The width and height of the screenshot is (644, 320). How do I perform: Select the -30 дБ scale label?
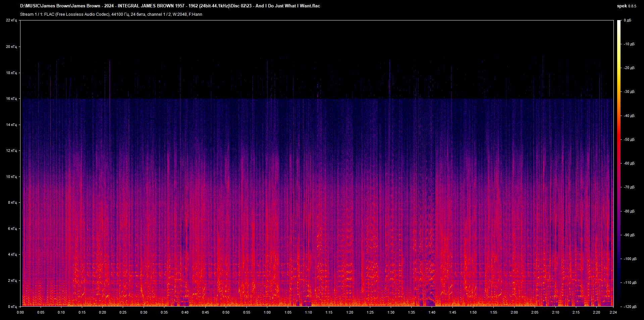(x=629, y=92)
